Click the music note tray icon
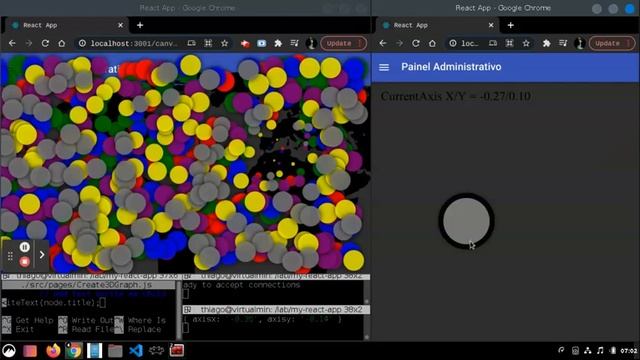Viewport: 640px width, 360px height. coord(600,351)
